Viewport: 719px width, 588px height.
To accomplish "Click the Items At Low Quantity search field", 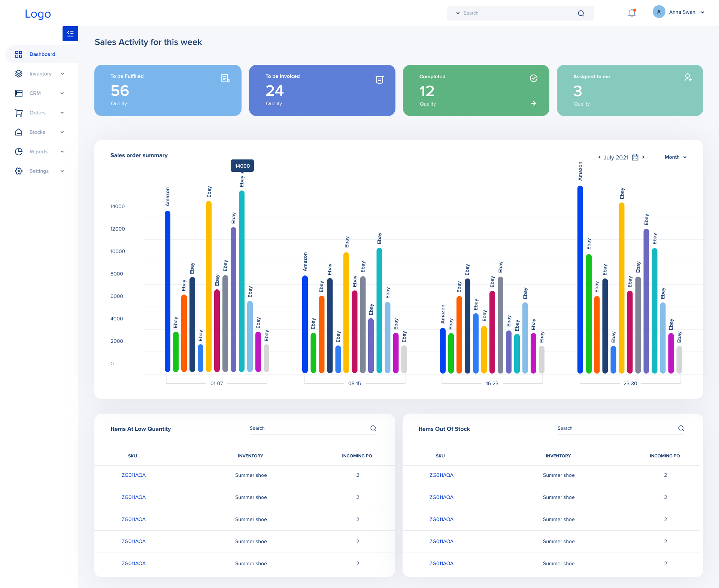I will tap(313, 428).
